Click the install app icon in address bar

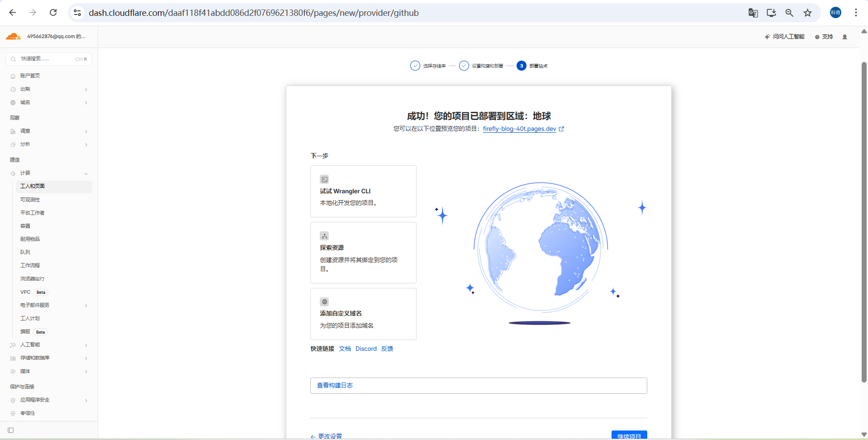click(x=771, y=13)
